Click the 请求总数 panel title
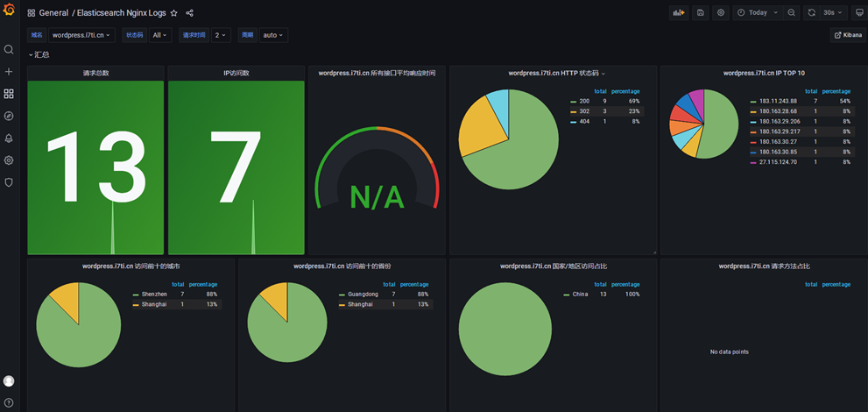Viewport: 868px width, 412px height. point(95,73)
